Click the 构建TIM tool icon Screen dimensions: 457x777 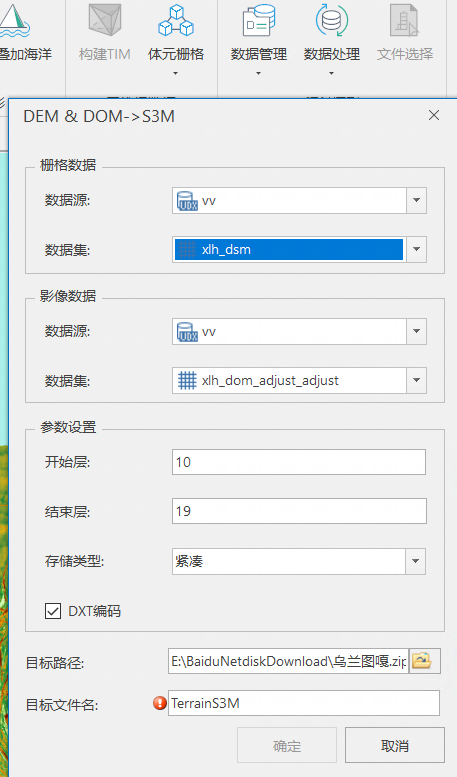coord(105,20)
